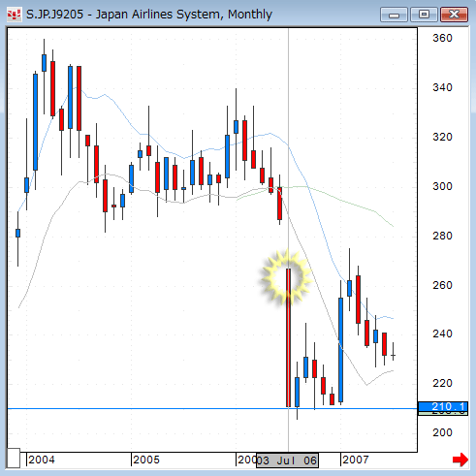Click the 260 price axis label
Viewport: 476px width, 476px height.
coord(442,285)
